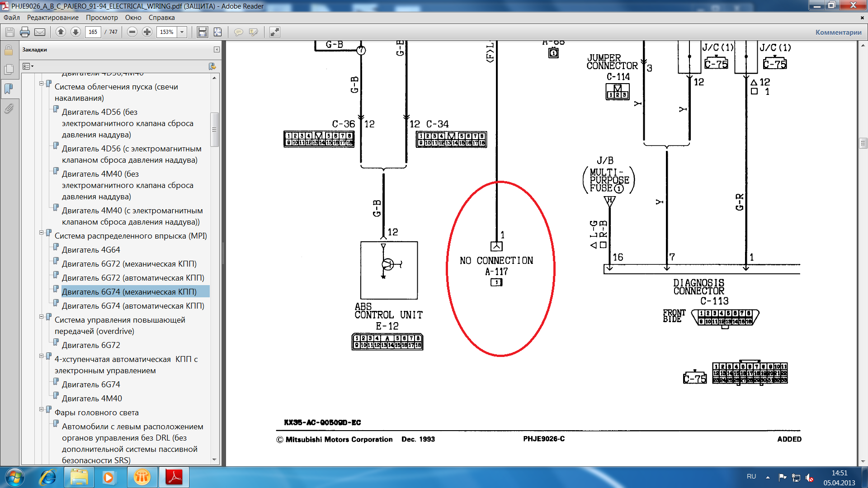Open attachments paperclip panel icon
This screenshot has width=868, height=488.
click(x=9, y=108)
